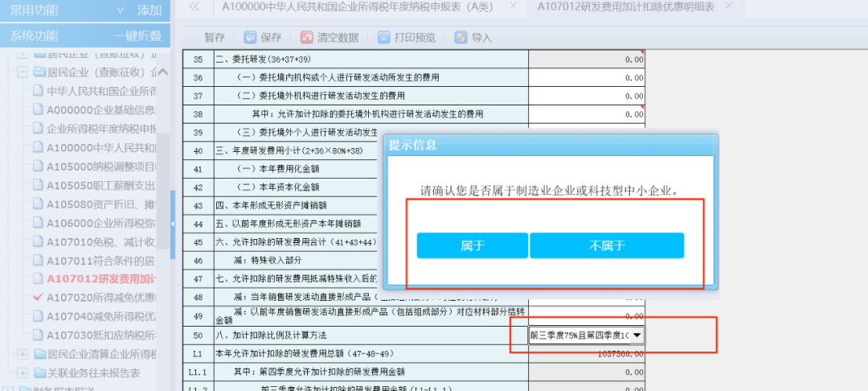The height and width of the screenshot is (391, 868).
Task: Click the 居民企业清算企业所得税 folder label
Action: point(102,354)
